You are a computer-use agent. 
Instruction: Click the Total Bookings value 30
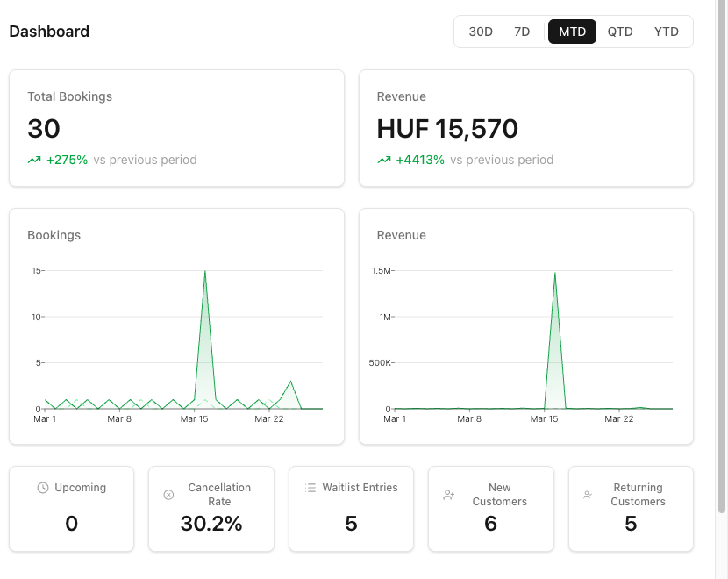point(44,129)
